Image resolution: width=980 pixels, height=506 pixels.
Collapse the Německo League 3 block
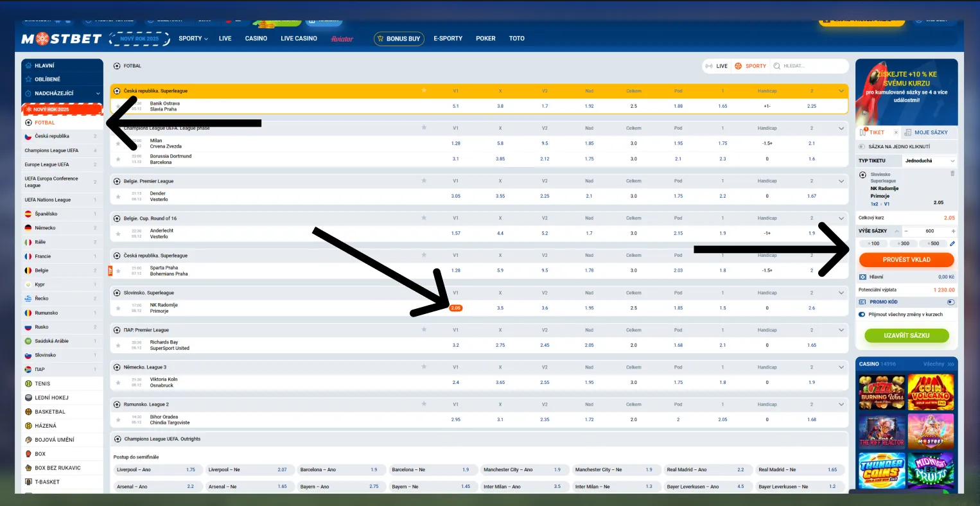(x=841, y=367)
